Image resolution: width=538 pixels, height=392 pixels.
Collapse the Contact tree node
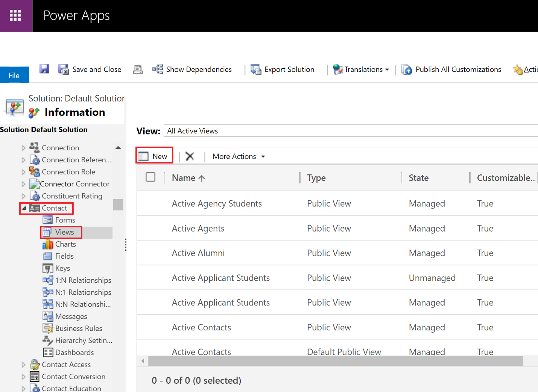24,208
